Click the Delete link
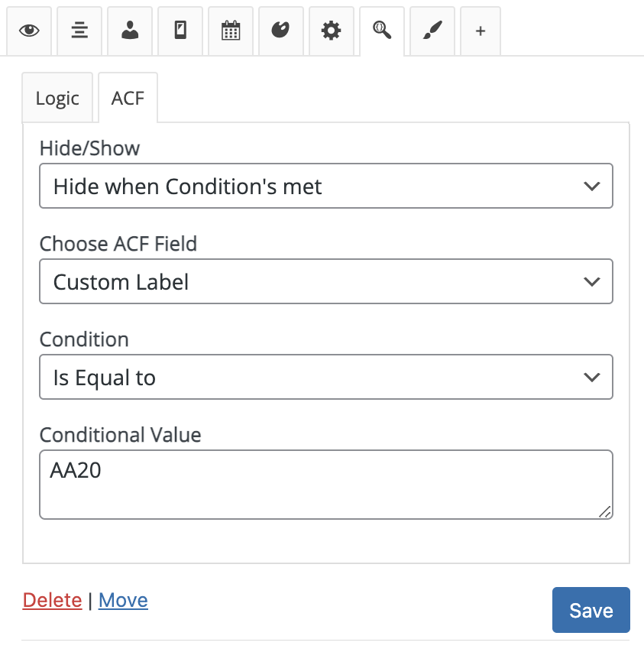 (x=52, y=600)
